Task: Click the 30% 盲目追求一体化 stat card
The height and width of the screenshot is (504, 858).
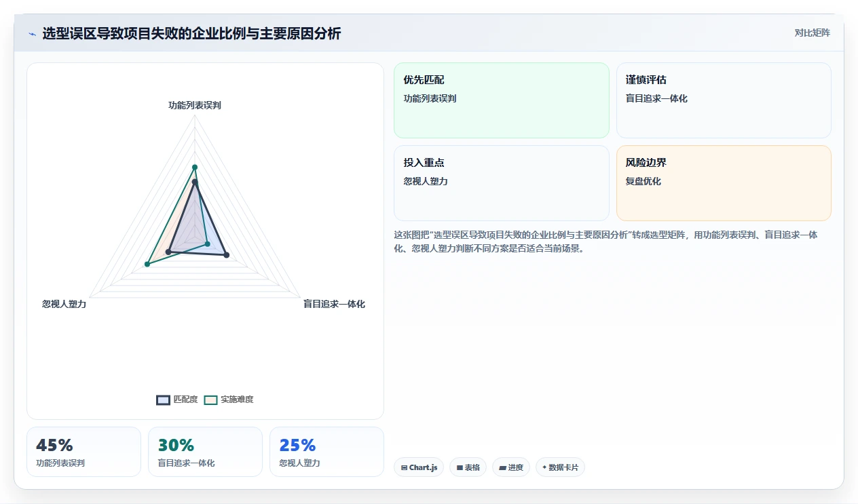Action: (x=205, y=452)
